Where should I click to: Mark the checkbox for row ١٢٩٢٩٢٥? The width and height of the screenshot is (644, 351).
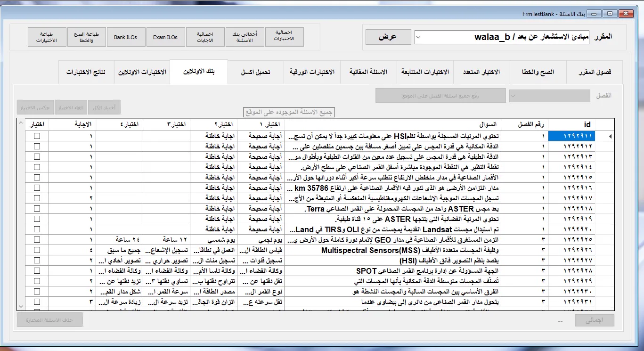pos(37,239)
